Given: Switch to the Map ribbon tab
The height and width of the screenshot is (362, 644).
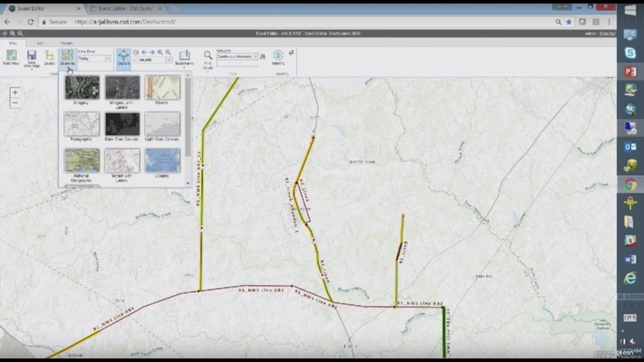Looking at the screenshot, I should (x=13, y=43).
